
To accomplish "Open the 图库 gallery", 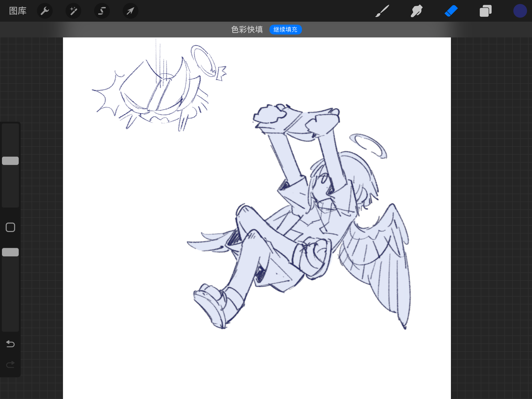I will 18,11.
